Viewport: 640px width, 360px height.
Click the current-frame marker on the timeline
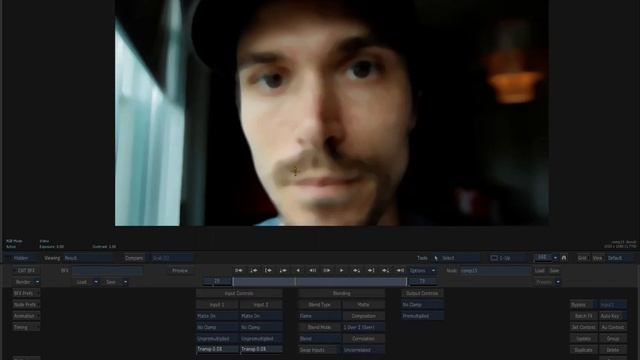tap(295, 282)
